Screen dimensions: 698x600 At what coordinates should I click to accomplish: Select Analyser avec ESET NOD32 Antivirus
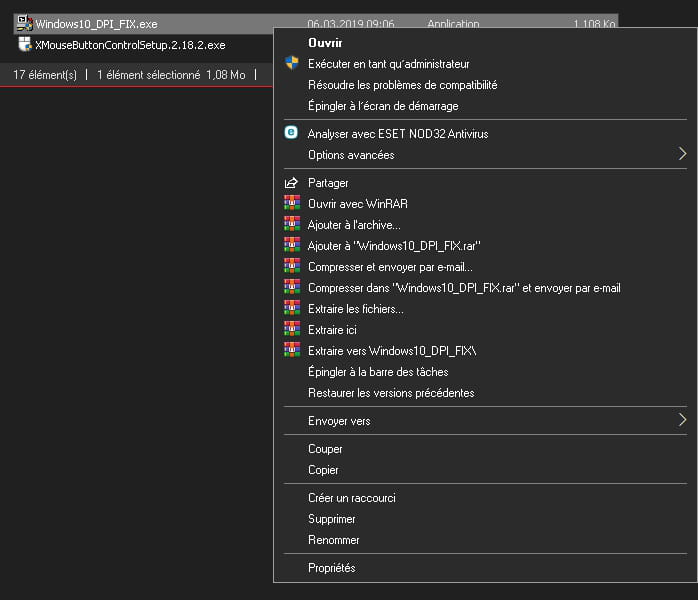tap(485, 134)
